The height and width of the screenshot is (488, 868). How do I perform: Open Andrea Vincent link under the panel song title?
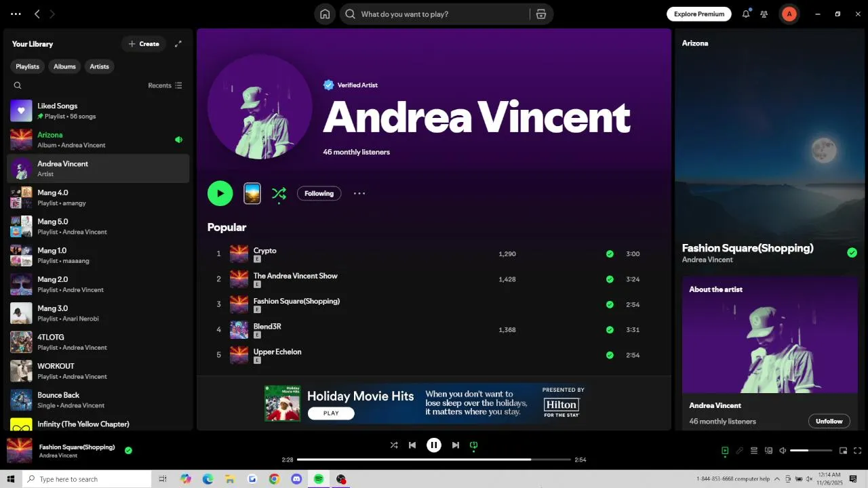(707, 260)
